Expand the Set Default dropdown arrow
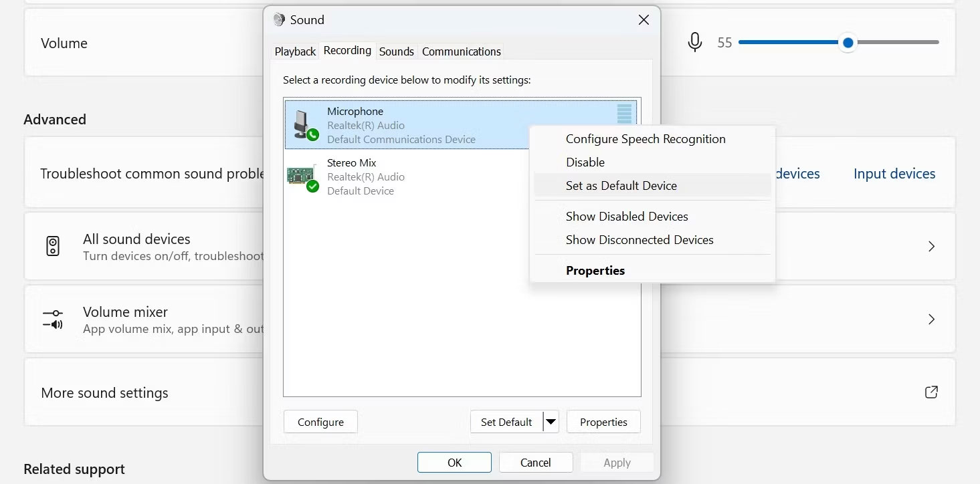Image resolution: width=980 pixels, height=484 pixels. (x=551, y=422)
